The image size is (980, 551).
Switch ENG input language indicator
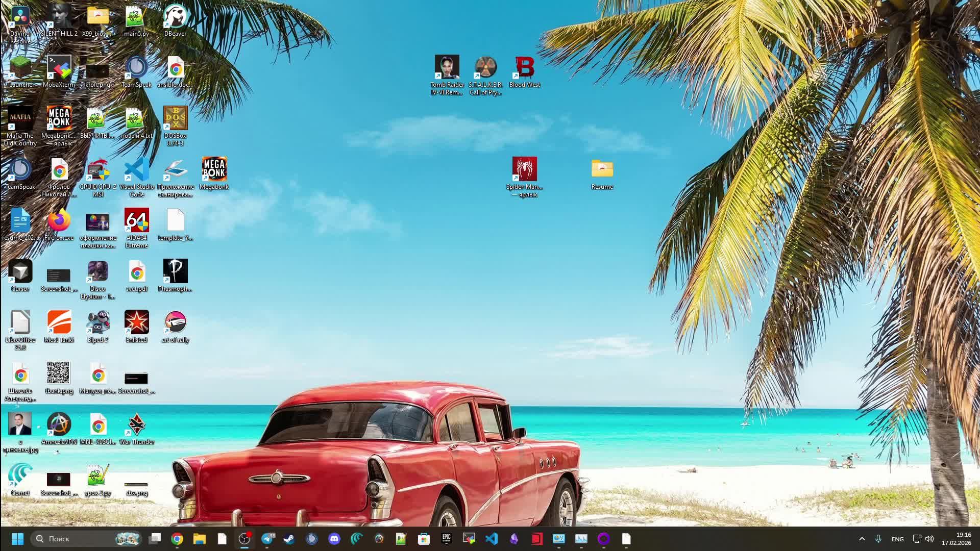897,539
